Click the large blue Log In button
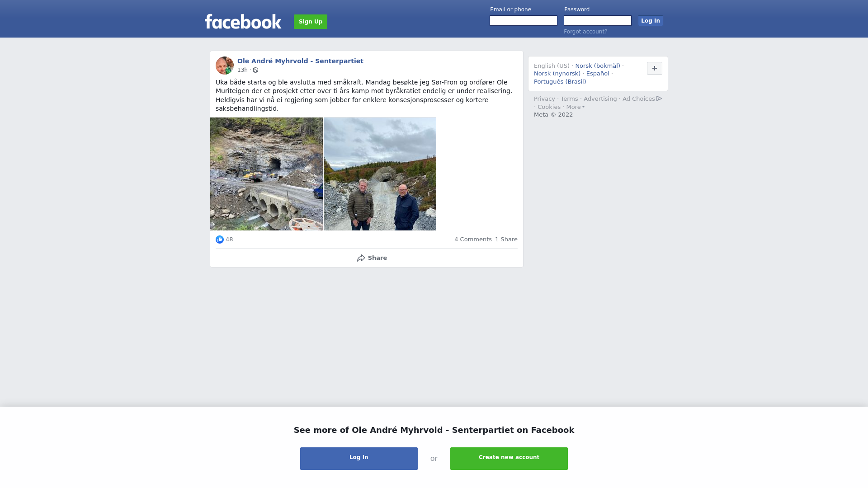Viewport: 868px width, 488px height. point(359,459)
